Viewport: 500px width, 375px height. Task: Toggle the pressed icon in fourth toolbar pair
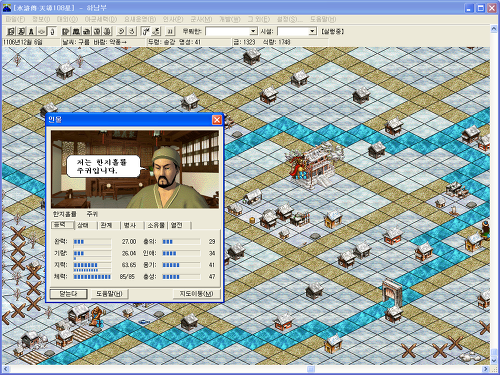(x=146, y=31)
